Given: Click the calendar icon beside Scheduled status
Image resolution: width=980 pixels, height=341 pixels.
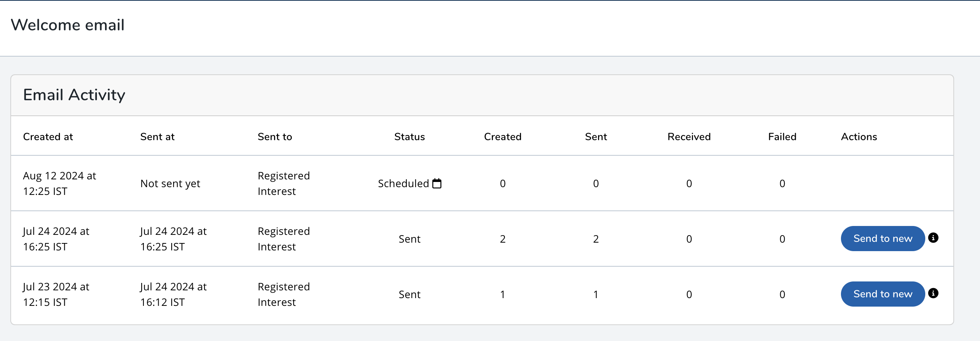Looking at the screenshot, I should [437, 183].
